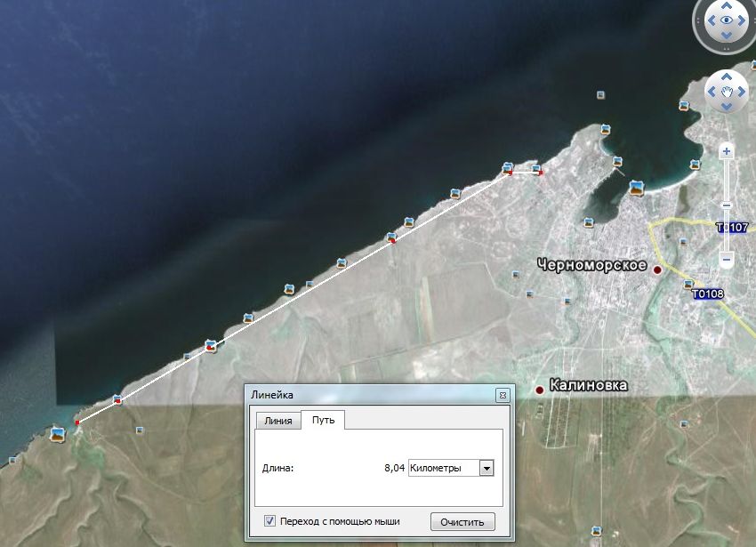
Task: Open the Километры units dropdown
Action: tap(486, 468)
